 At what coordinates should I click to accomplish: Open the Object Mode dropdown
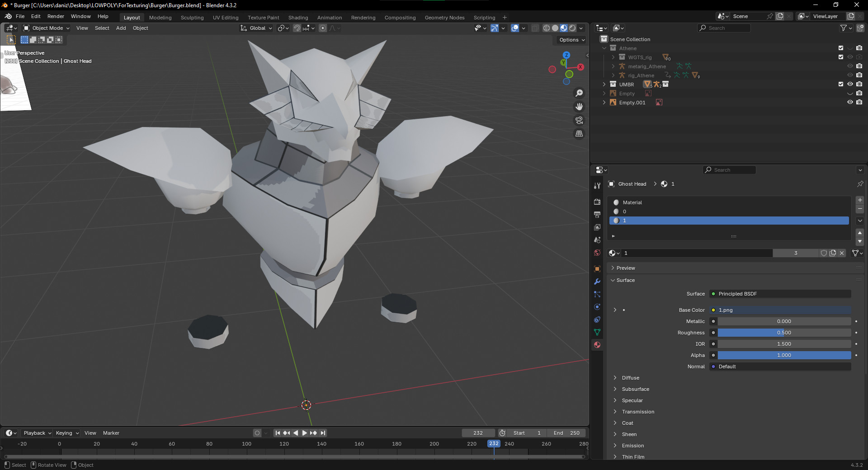47,28
